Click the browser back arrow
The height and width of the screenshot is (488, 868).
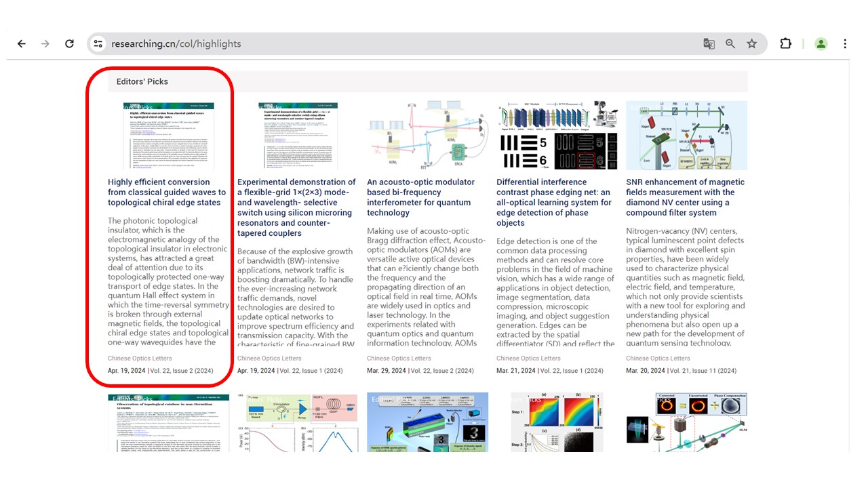click(22, 43)
